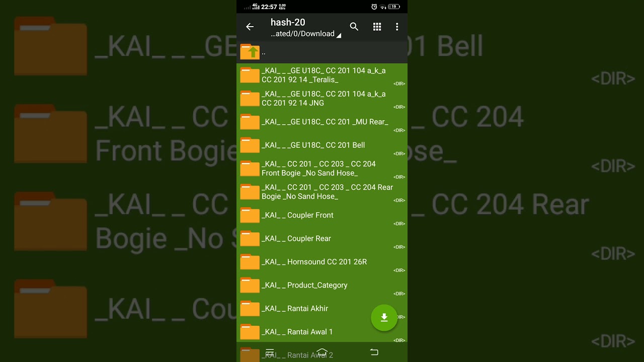Image resolution: width=644 pixels, height=362 pixels.
Task: Select text 'Bogie _No Sand Hose_' of Rear entry
Action: click(x=300, y=196)
